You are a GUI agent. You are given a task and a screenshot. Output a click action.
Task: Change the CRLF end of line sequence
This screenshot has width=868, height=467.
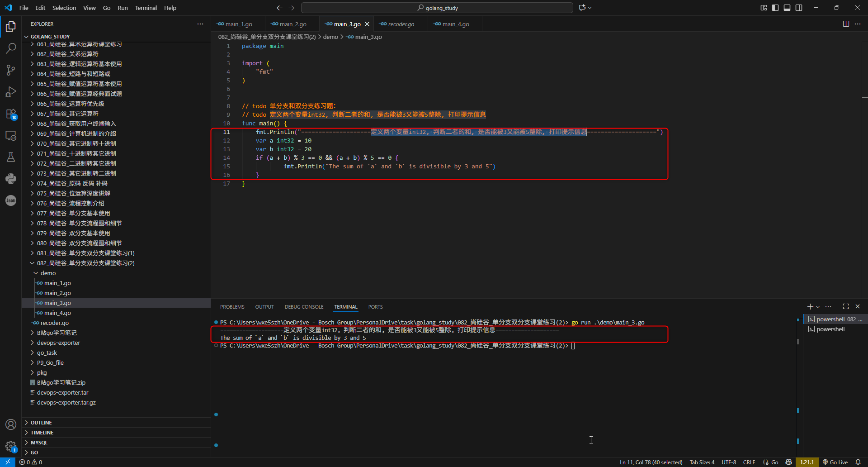point(749,462)
